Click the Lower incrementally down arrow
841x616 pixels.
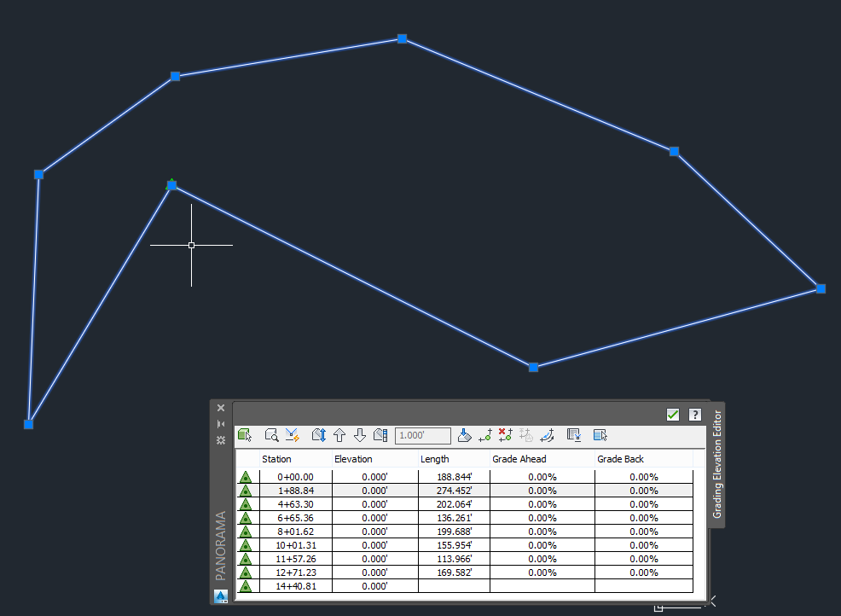(360, 435)
